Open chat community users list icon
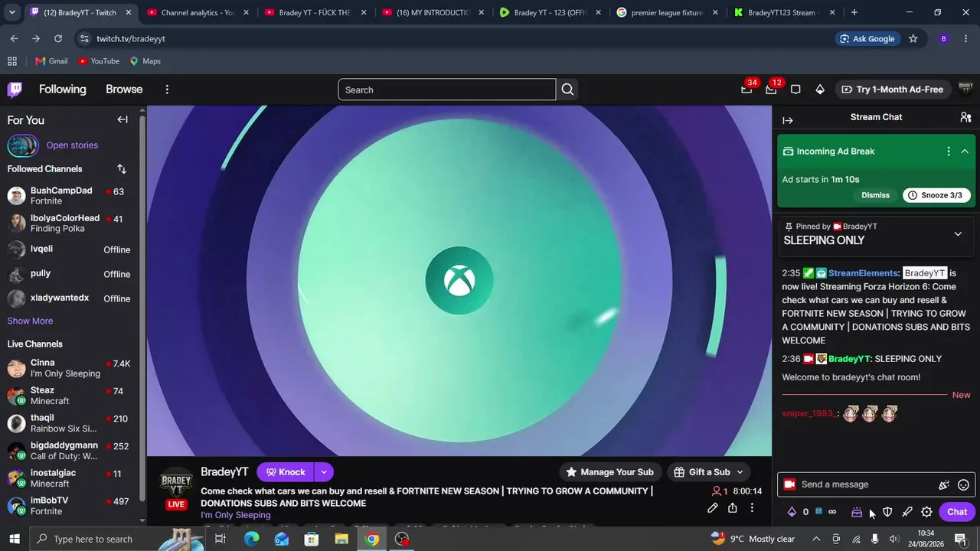The height and width of the screenshot is (551, 980). click(965, 117)
